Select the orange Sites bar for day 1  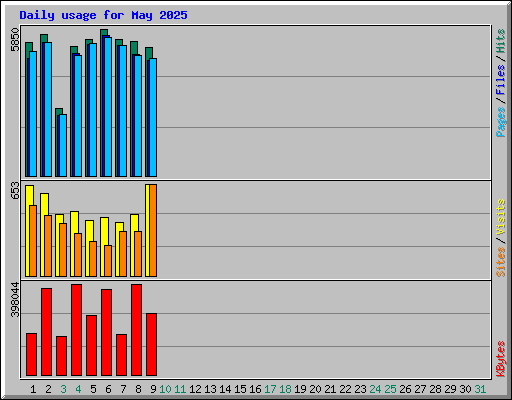[33, 241]
